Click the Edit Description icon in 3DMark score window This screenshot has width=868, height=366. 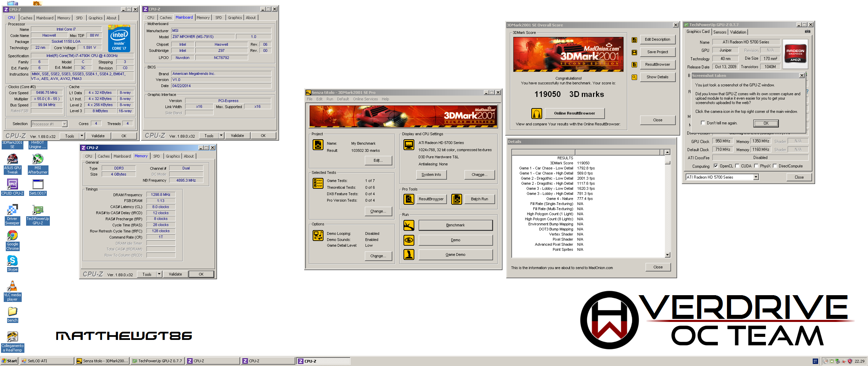click(x=634, y=40)
